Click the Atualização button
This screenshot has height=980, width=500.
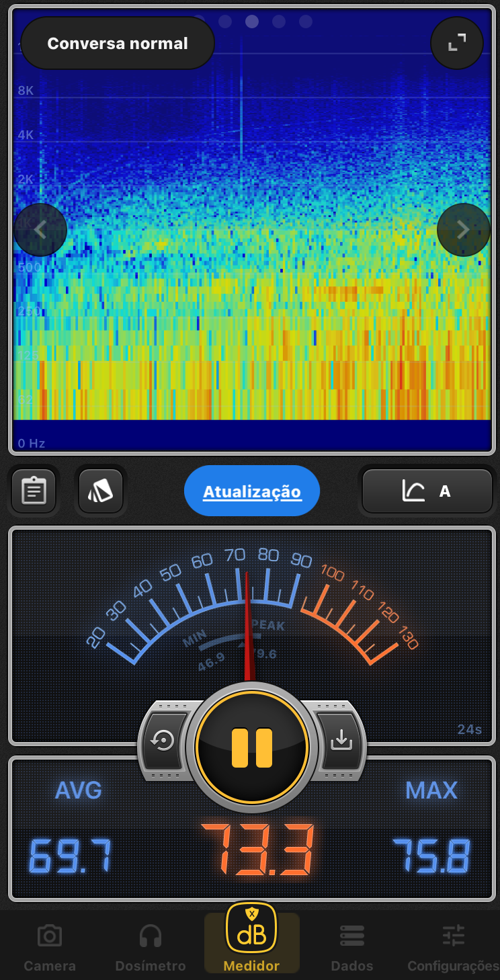coord(252,491)
